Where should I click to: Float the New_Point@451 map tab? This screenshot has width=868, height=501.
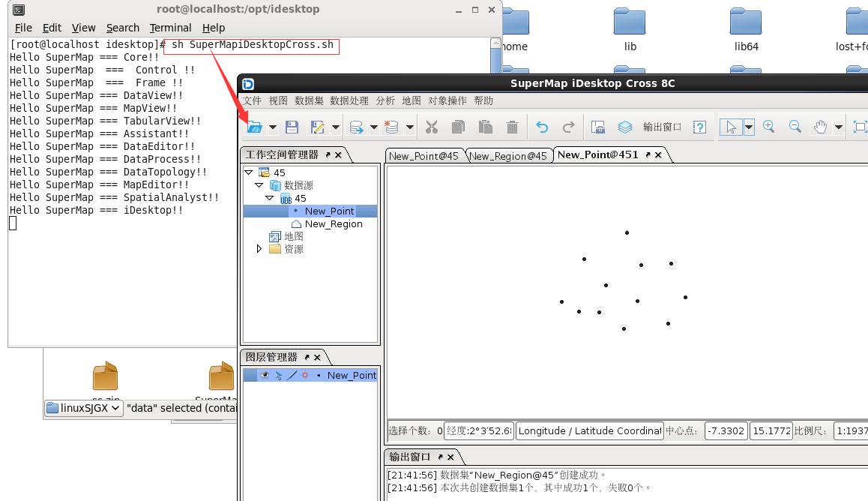[648, 155]
